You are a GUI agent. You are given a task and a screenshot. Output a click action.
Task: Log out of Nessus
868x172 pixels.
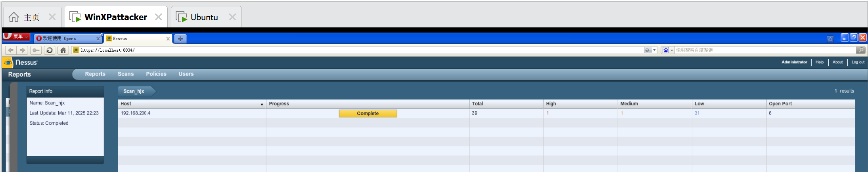pyautogui.click(x=858, y=62)
